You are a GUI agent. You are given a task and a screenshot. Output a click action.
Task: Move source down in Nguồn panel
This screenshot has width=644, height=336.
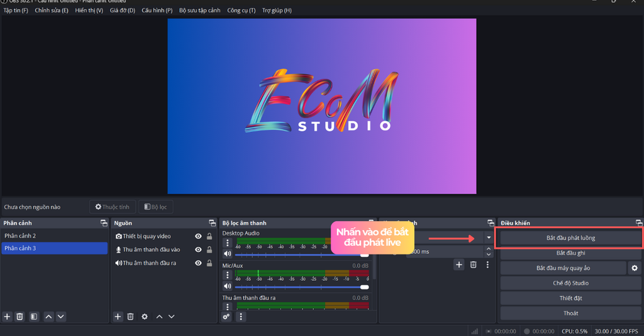pos(172,317)
